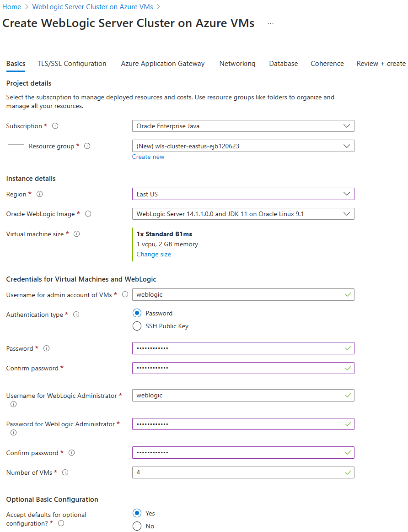Open the Region dropdown showing East US
Screen dimensions: 408x532
click(x=243, y=194)
